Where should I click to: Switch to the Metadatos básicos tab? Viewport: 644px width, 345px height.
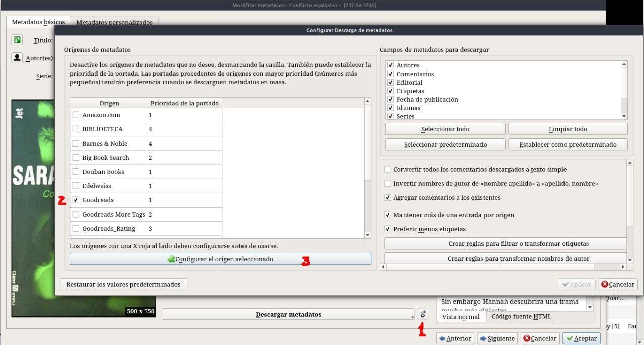[x=38, y=22]
